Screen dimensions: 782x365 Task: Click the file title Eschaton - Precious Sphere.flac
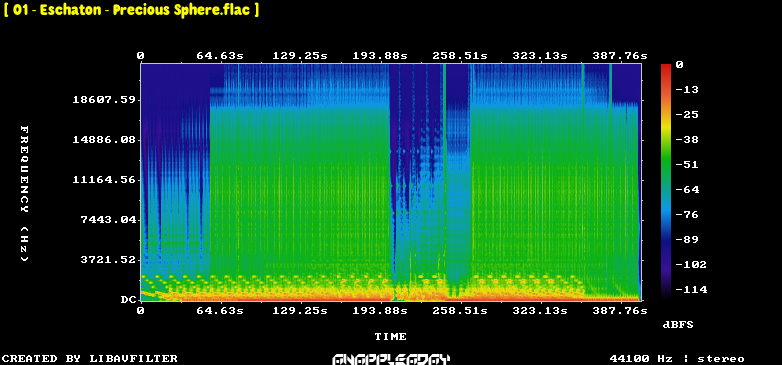tap(132, 10)
